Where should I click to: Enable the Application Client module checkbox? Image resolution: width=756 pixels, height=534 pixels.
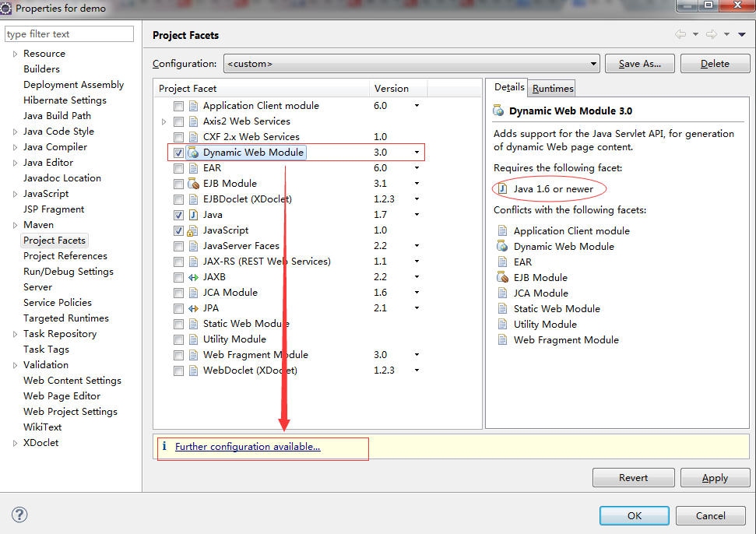click(x=179, y=106)
